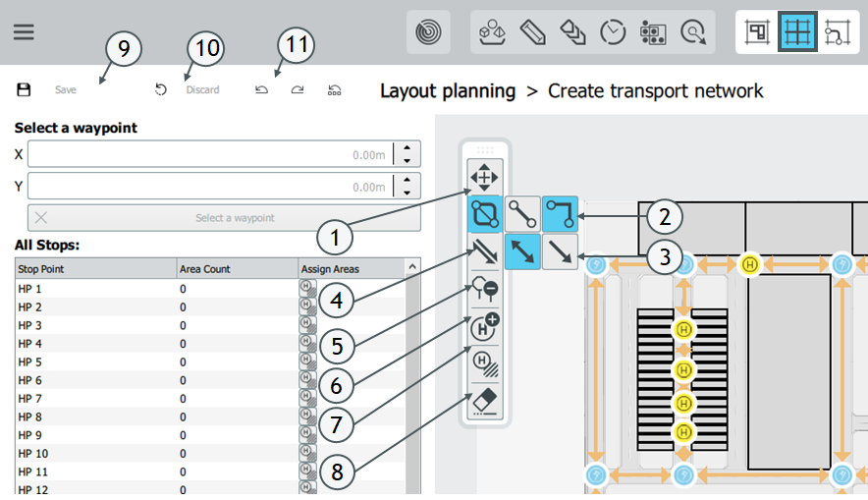Click the Layout planning breadcrumb
868x500 pixels.
pyautogui.click(x=448, y=90)
